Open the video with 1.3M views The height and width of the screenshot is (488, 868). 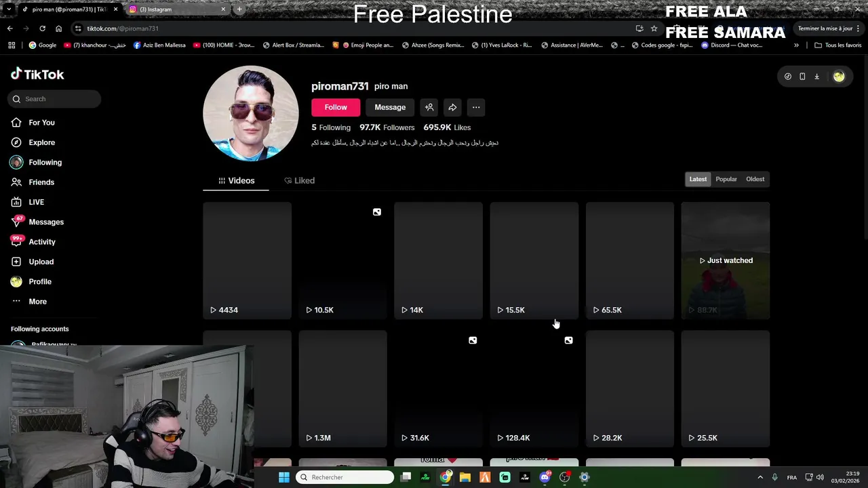tap(342, 388)
